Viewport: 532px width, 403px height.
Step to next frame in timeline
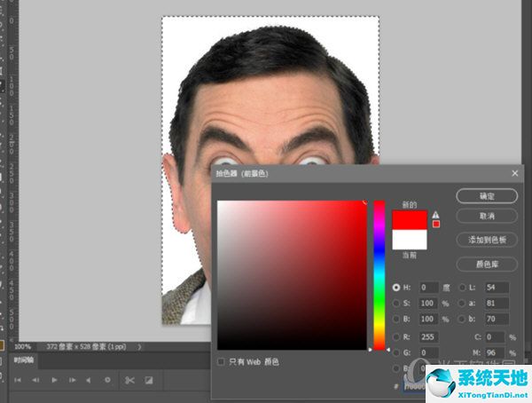coord(71,380)
